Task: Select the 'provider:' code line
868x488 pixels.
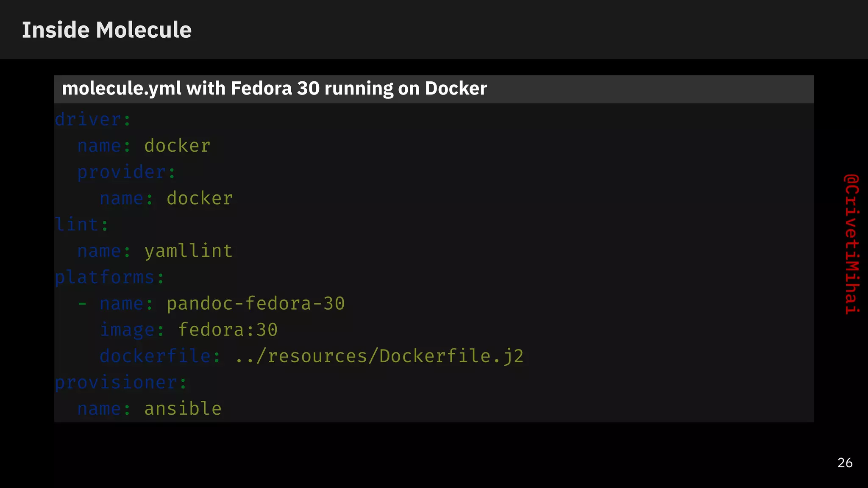Action: (126, 172)
